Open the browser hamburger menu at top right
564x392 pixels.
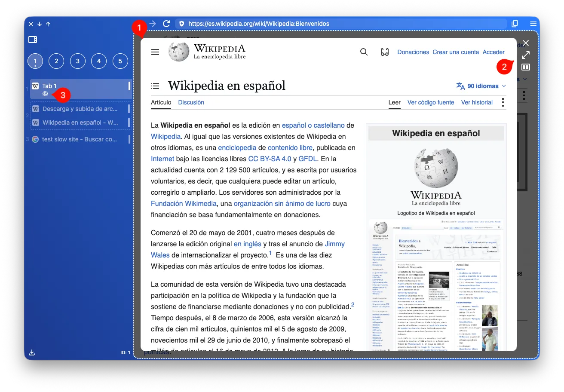point(533,24)
